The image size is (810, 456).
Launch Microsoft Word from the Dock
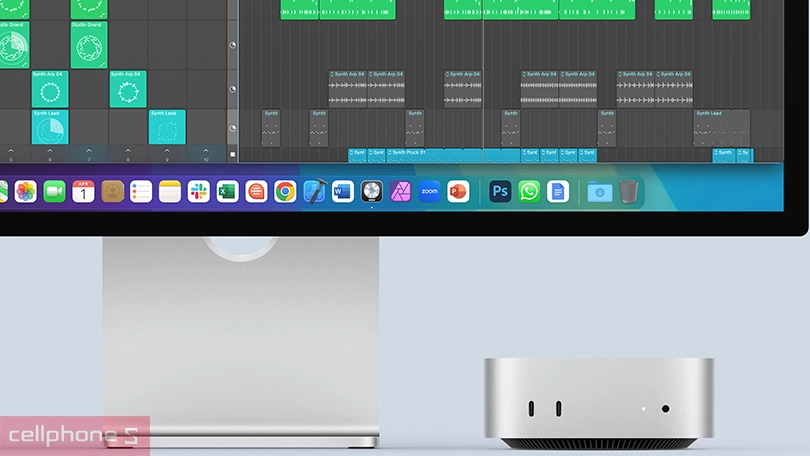click(x=342, y=192)
